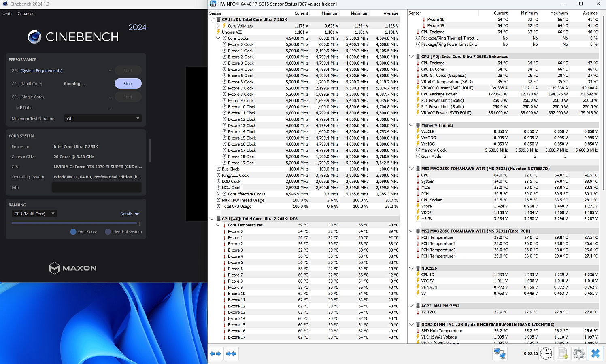Expand the Core Voltages row
Viewport: 606px width, 364px height.
pos(218,26)
